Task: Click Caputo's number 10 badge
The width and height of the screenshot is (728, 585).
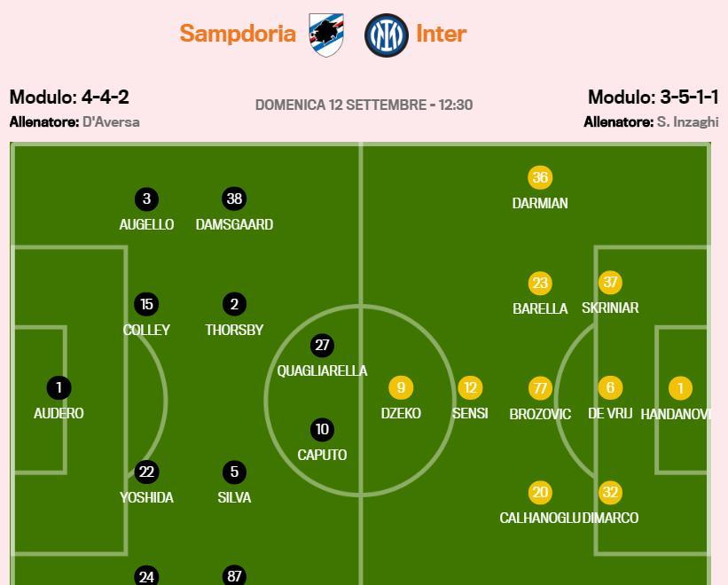Action: tap(322, 430)
